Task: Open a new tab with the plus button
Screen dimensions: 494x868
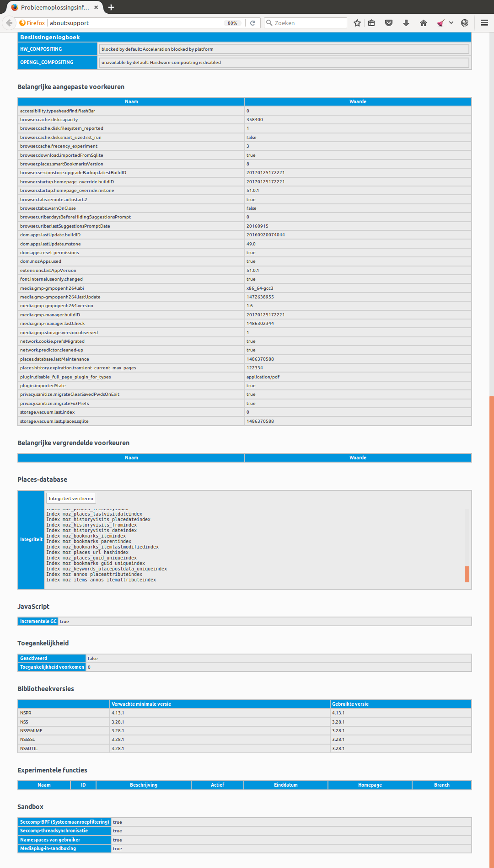Action: tap(111, 7)
